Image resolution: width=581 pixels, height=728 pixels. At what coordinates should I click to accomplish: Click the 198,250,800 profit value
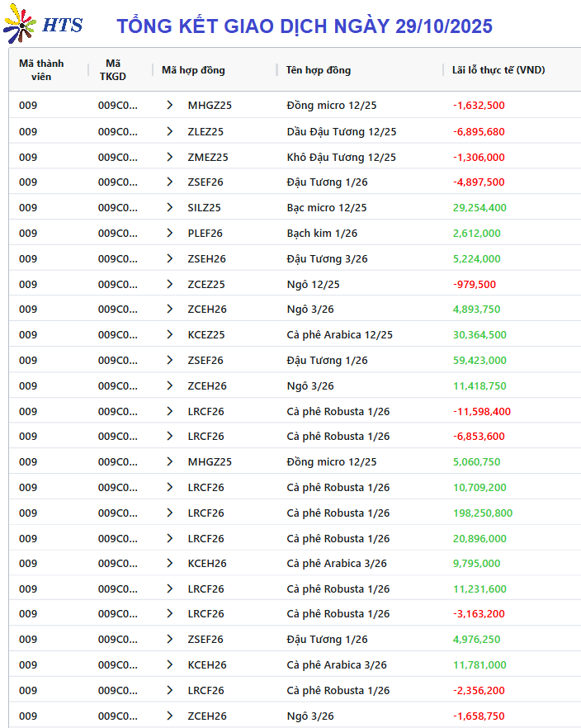pos(482,513)
